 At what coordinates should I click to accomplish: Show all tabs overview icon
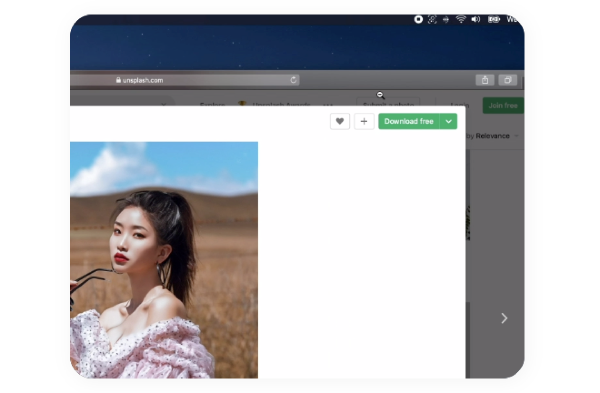point(508,80)
